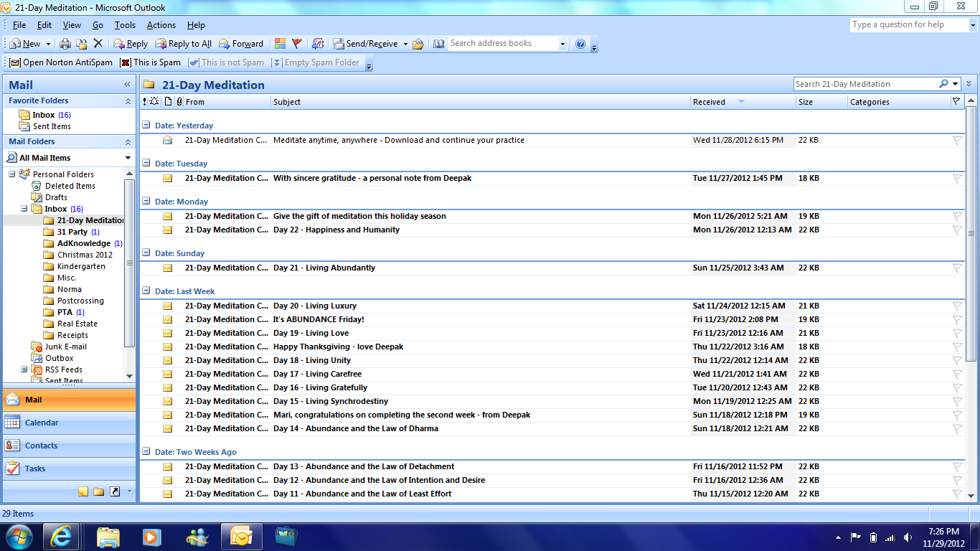980x551 pixels.
Task: Expand the RSS Feeds folder node
Action: [x=24, y=369]
